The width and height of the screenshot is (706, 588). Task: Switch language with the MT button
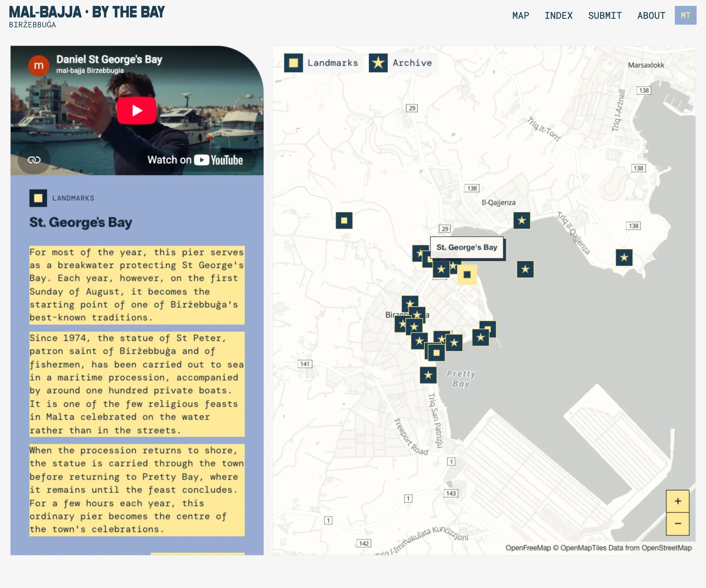point(685,16)
